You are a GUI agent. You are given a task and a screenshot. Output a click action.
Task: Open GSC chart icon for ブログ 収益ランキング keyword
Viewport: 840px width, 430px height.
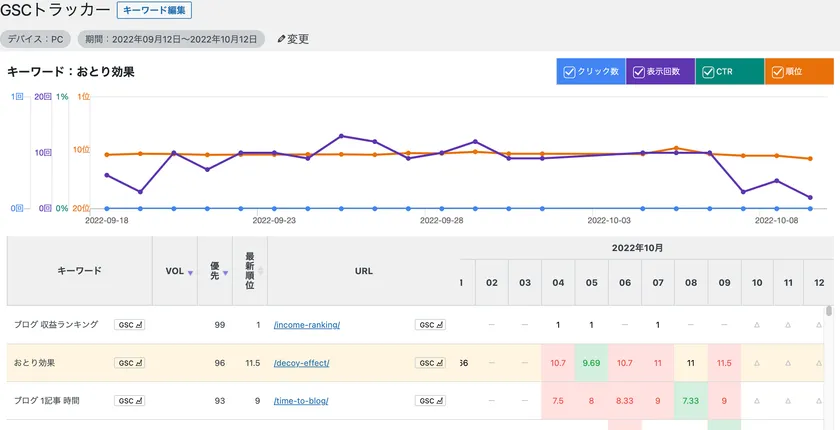coord(130,325)
